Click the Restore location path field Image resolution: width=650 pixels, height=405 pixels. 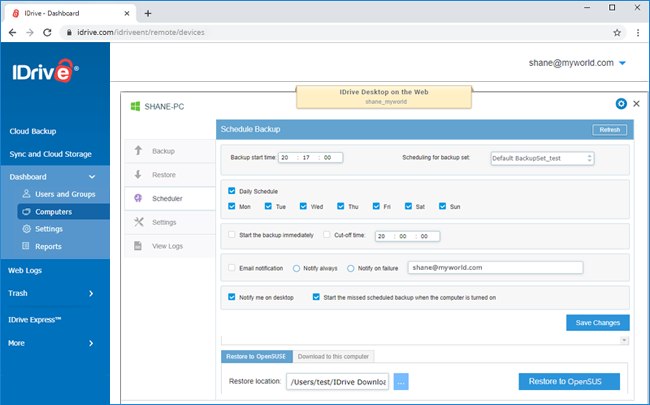337,382
